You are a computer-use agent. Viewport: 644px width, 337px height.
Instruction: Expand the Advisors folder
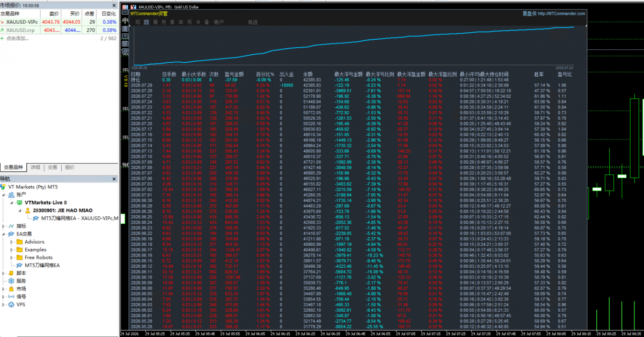click(x=12, y=242)
